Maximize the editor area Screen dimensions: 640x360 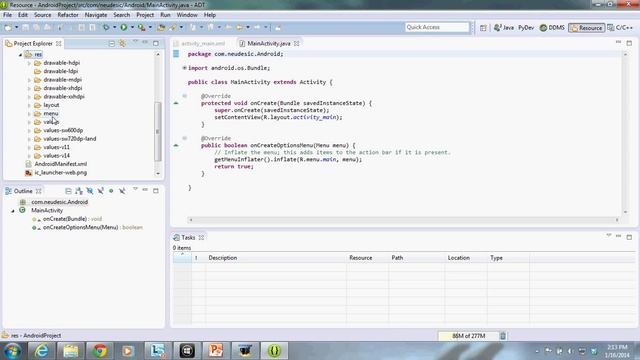click(x=629, y=43)
